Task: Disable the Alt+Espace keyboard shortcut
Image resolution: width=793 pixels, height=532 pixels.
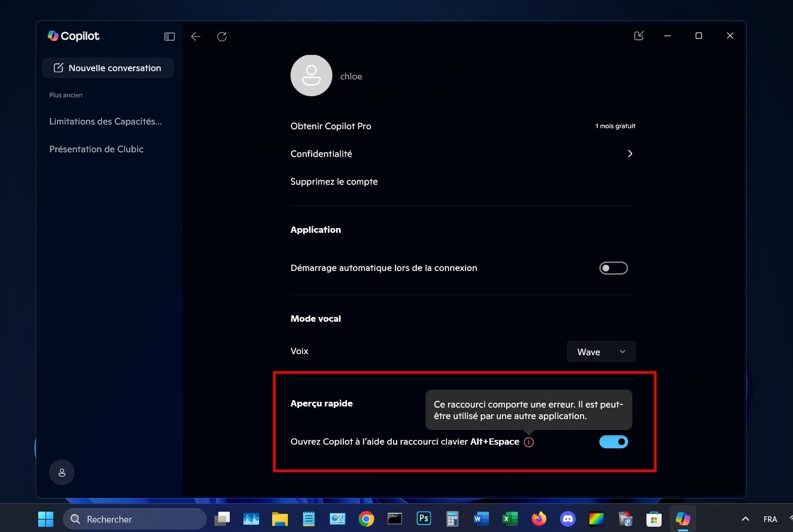Action: coord(613,442)
